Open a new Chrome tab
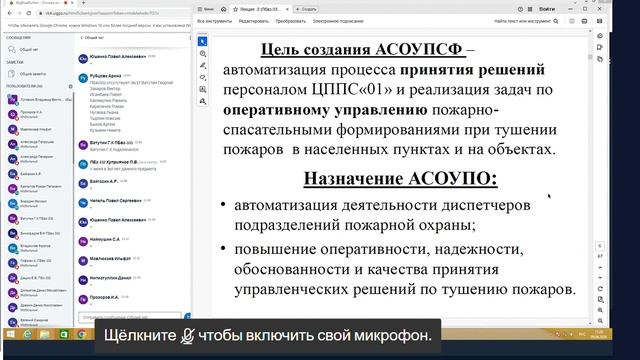 (83, 2)
